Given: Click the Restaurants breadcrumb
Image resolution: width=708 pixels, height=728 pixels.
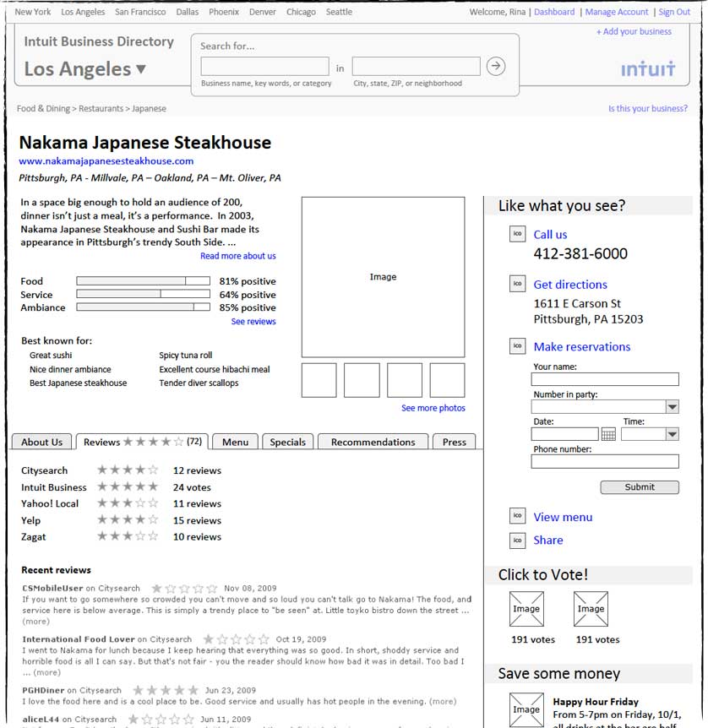Looking at the screenshot, I should (101, 109).
